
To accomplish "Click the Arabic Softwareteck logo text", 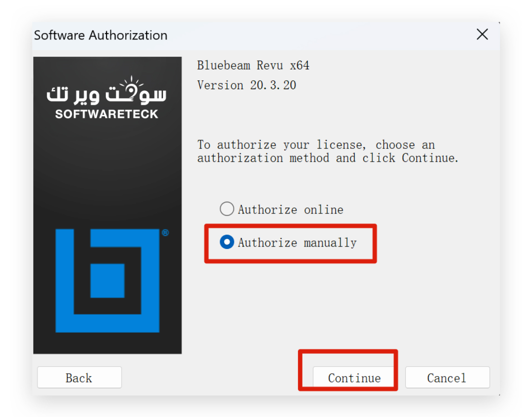I will (x=106, y=90).
